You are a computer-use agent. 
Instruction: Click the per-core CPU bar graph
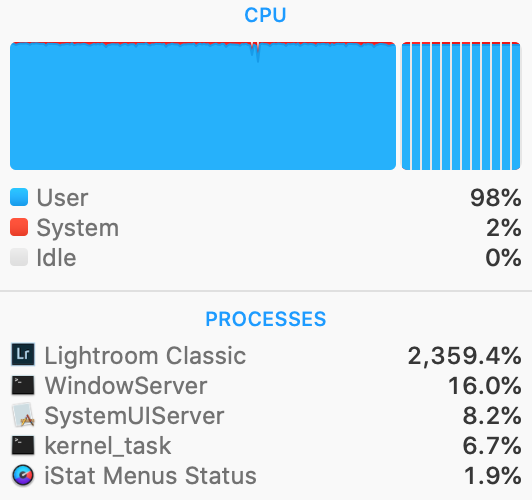coord(461,106)
